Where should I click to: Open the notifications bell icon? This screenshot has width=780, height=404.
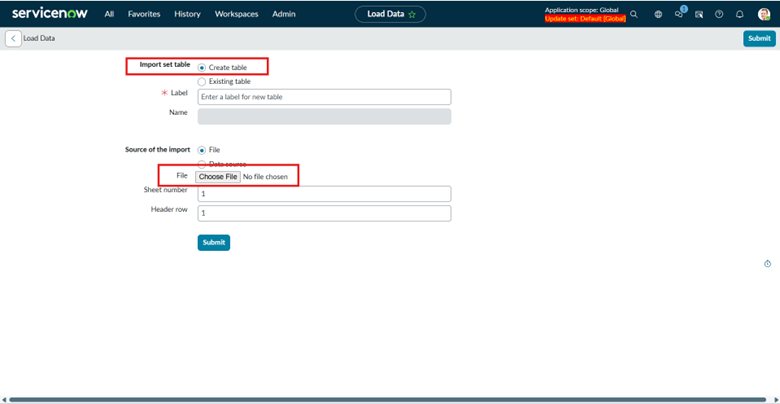coord(740,14)
